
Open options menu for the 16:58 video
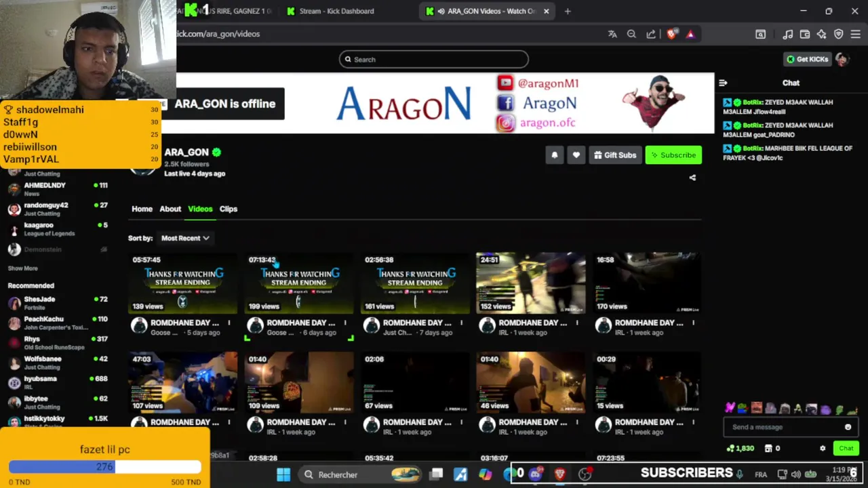point(693,323)
